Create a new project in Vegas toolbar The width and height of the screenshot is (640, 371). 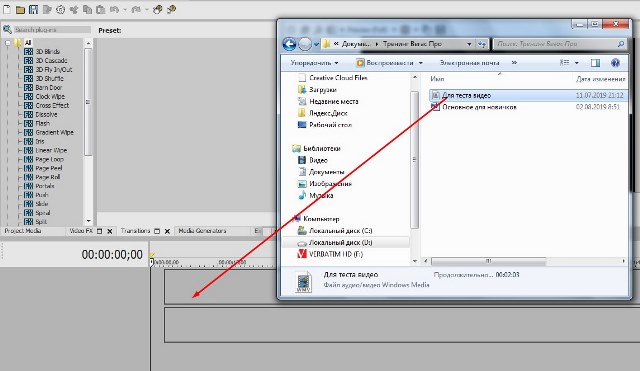[x=7, y=9]
